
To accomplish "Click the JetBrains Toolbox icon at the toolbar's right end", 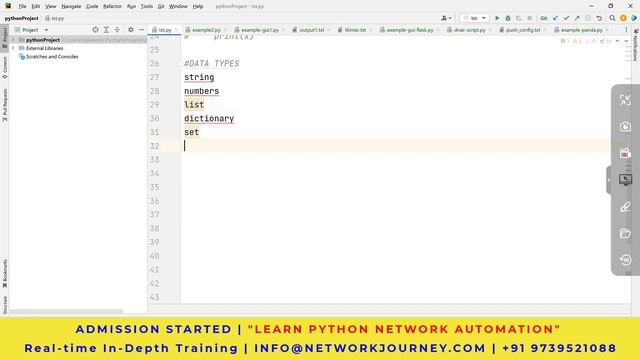I will pyautogui.click(x=634, y=18).
